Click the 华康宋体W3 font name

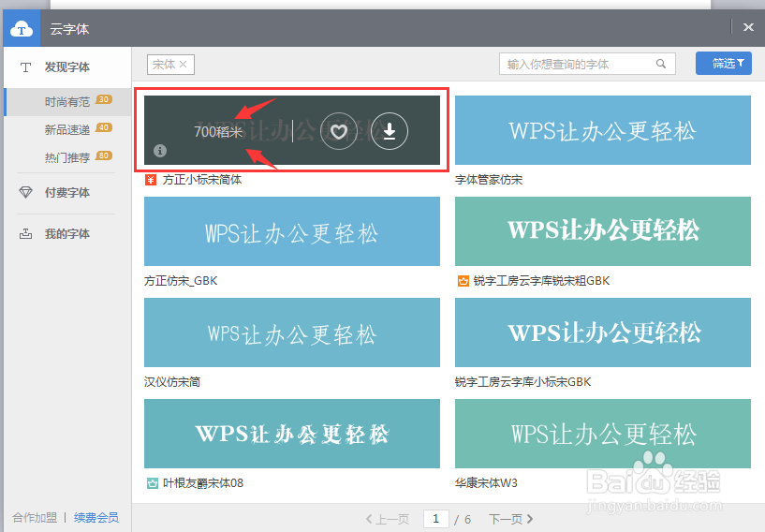[486, 483]
